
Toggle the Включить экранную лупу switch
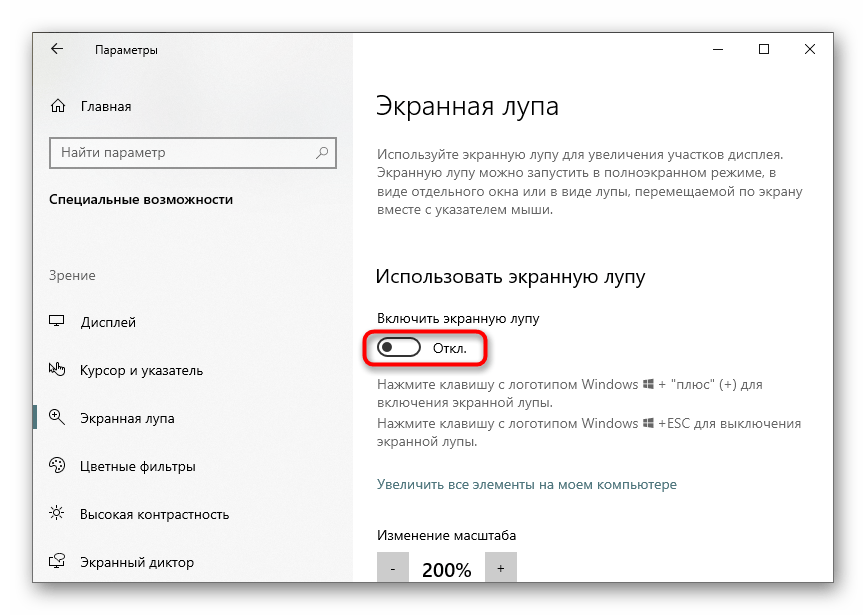[x=399, y=348]
